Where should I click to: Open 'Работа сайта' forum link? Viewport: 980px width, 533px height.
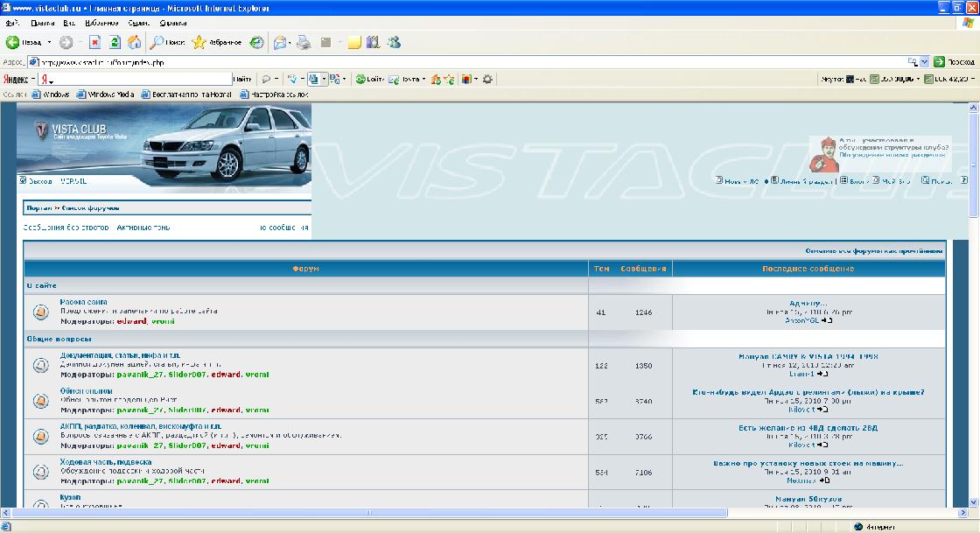[84, 302]
